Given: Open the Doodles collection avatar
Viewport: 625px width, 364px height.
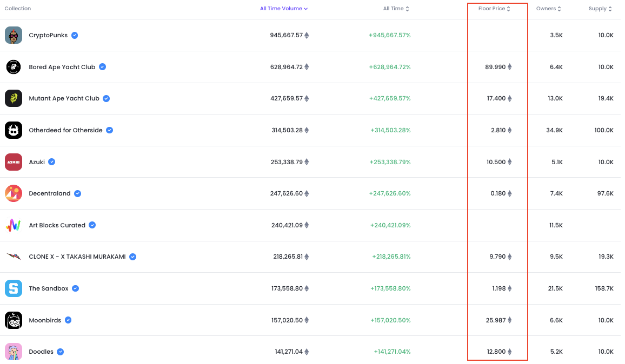Looking at the screenshot, I should tap(13, 352).
